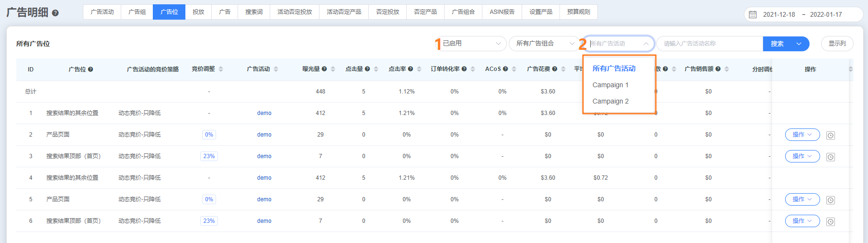Click help icon next to 广告位 column header
This screenshot has width=868, height=243.
(91, 69)
